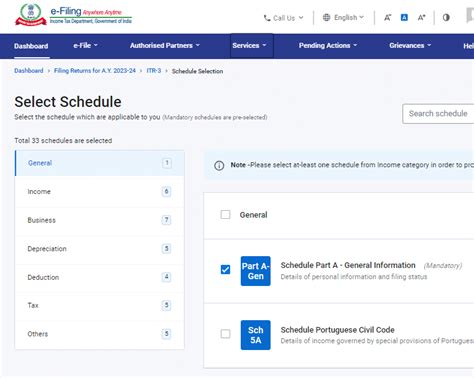Open the Call Us dropdown
Image resolution: width=474 pixels, height=378 pixels.
click(283, 18)
